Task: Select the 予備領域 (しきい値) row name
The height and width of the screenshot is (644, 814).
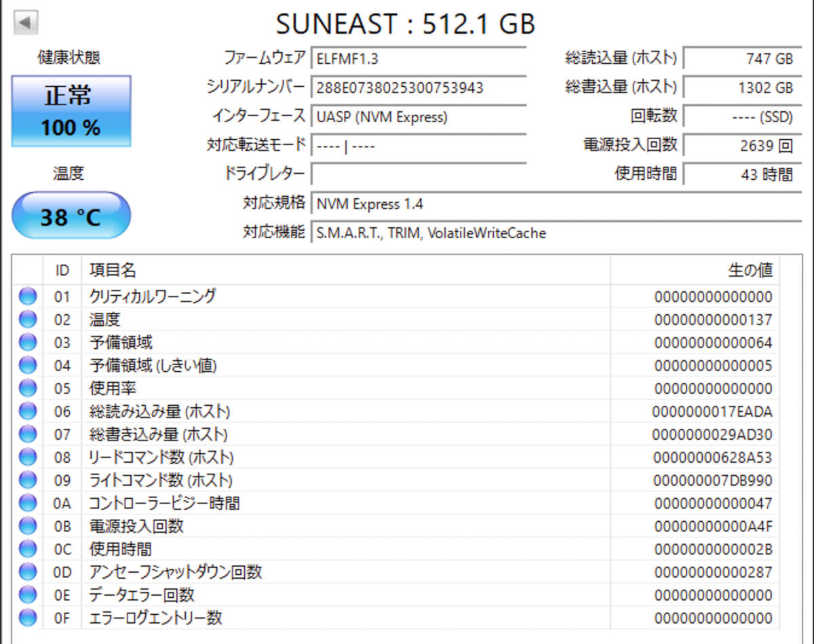Action: click(x=153, y=366)
